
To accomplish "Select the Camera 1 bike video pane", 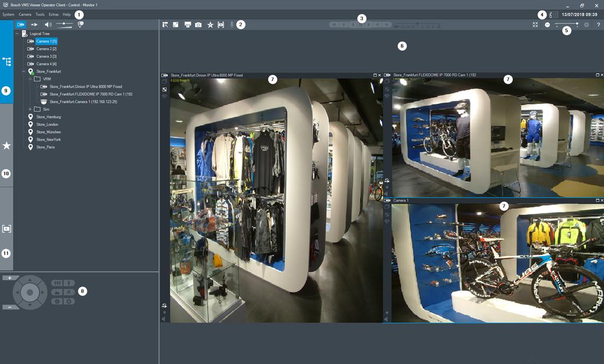I will (498, 263).
